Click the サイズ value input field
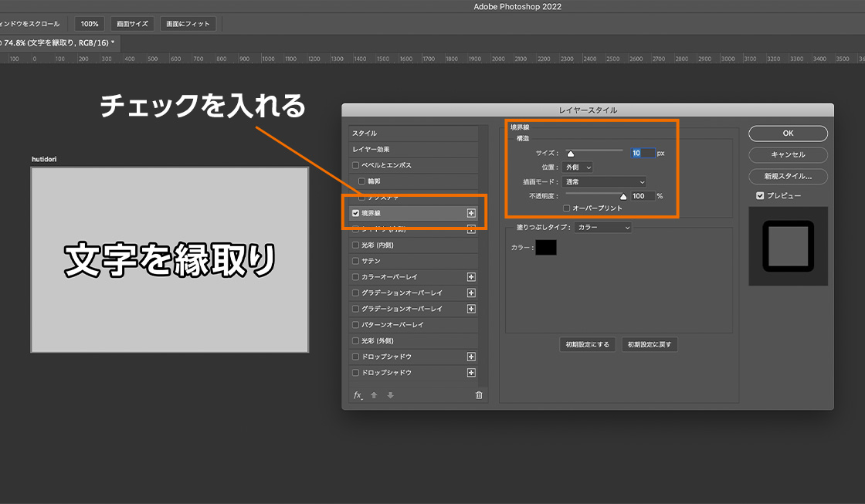Viewport: 865px width, 504px height. coord(643,153)
